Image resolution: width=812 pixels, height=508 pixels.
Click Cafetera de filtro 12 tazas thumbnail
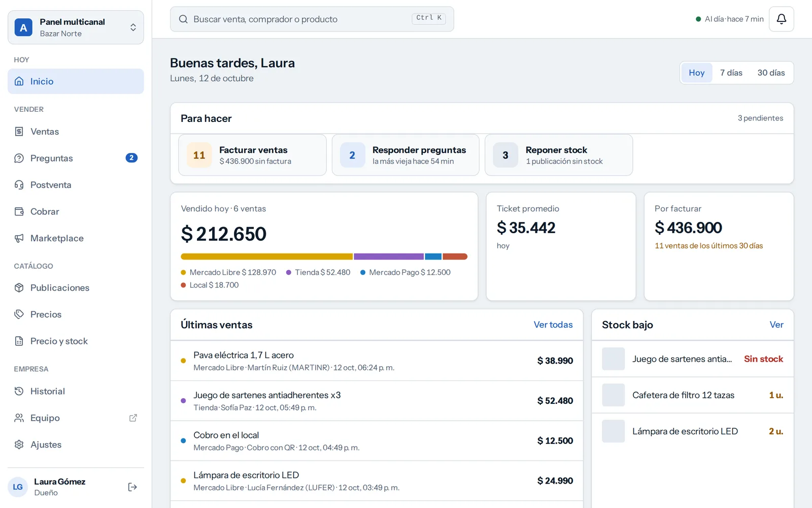[613, 395]
